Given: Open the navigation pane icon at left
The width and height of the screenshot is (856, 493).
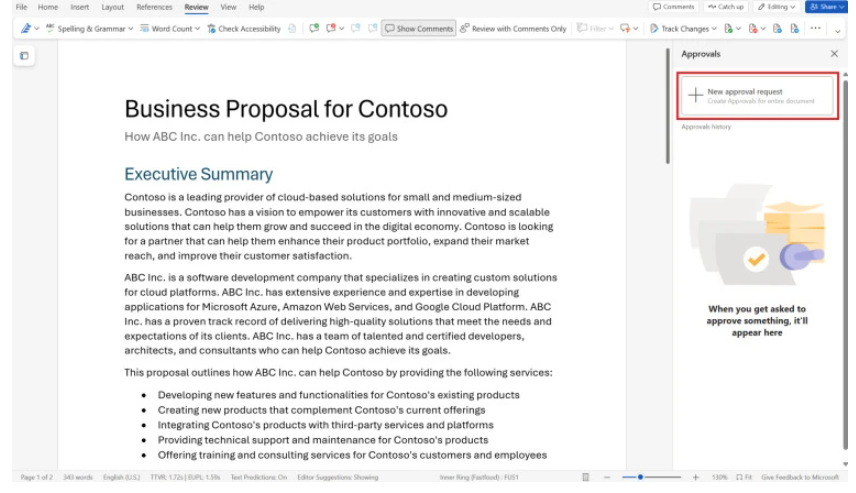Looking at the screenshot, I should click(x=24, y=56).
